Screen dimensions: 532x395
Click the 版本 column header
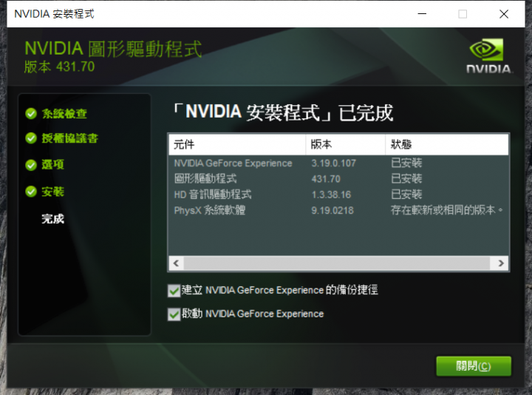pyautogui.click(x=345, y=145)
